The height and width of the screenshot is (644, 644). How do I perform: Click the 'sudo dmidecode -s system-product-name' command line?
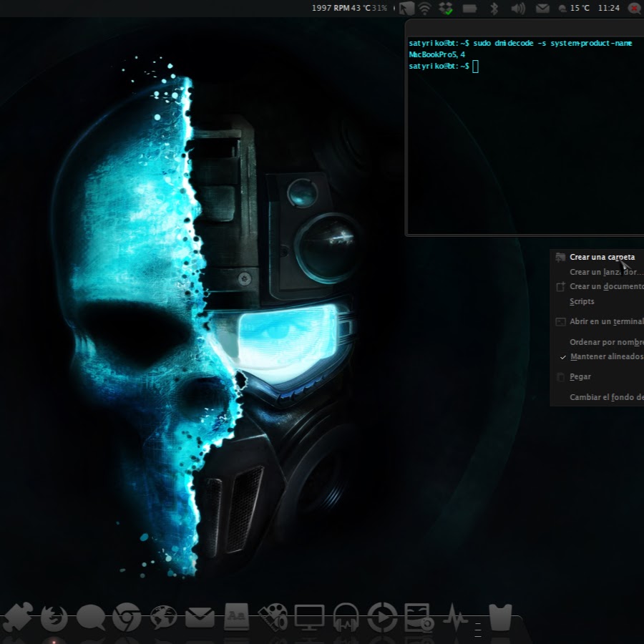coord(552,43)
